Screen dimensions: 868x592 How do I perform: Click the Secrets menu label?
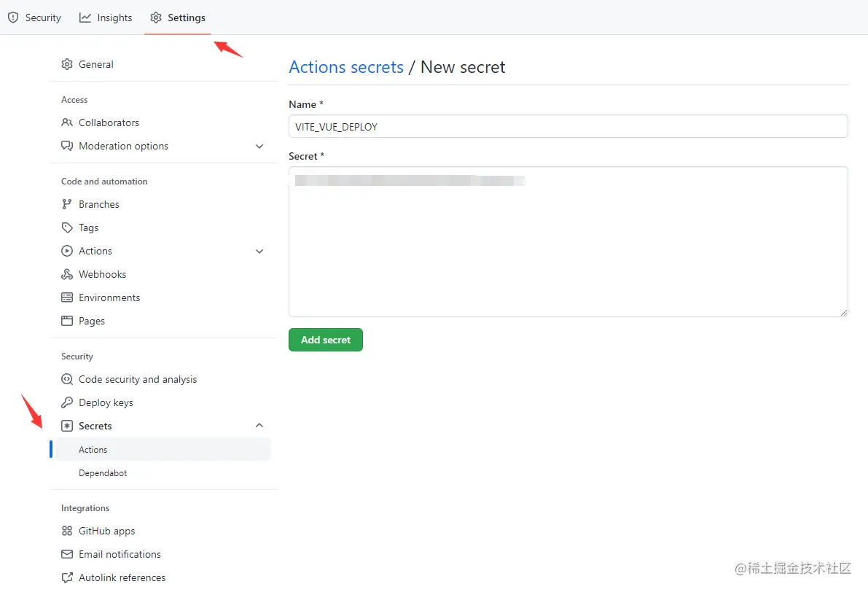pos(95,426)
